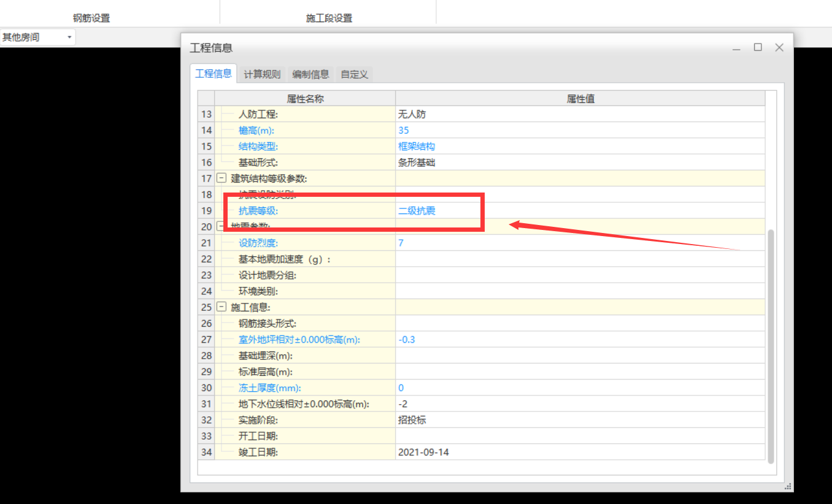Viewport: 832px width, 504px height.
Task: Edit the 地下水位线 value -2
Action: (580, 404)
